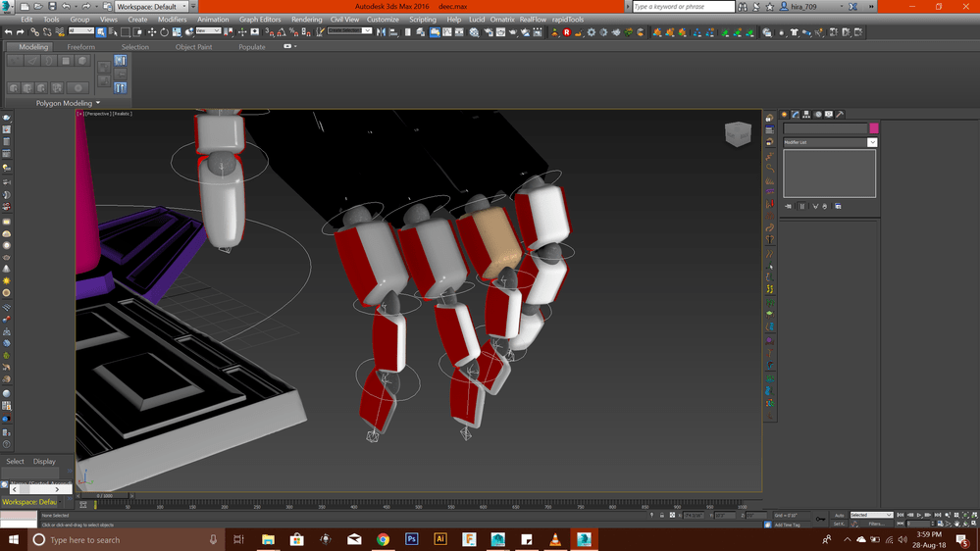Image resolution: width=980 pixels, height=551 pixels.
Task: Open the Scripting menu
Action: point(423,20)
